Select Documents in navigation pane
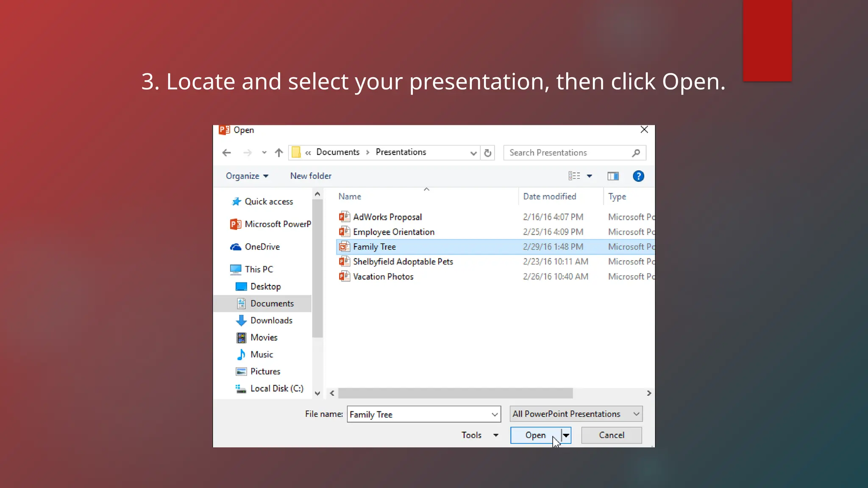The image size is (868, 488). [262, 304]
